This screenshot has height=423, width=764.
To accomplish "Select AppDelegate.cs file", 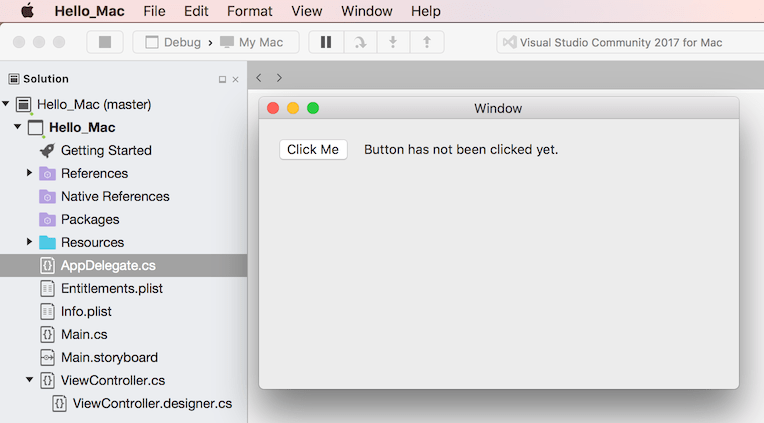I will pyautogui.click(x=108, y=265).
